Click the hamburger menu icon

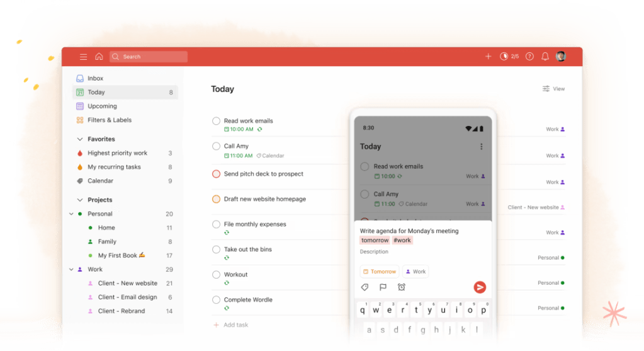[x=83, y=57]
